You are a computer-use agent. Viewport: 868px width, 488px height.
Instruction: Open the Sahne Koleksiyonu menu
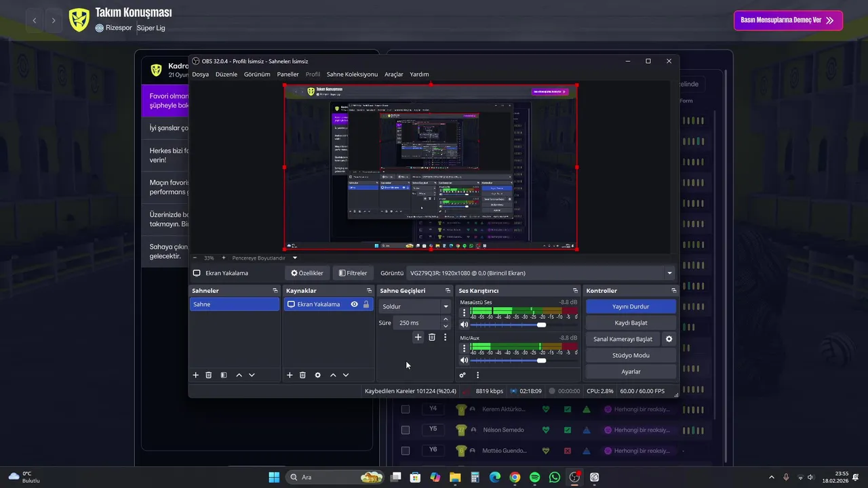(352, 75)
